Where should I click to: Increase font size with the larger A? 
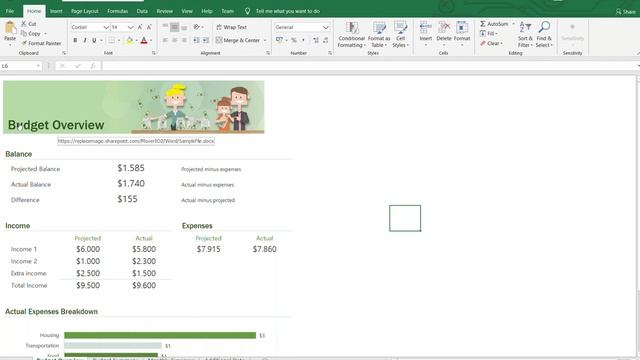pyautogui.click(x=140, y=27)
